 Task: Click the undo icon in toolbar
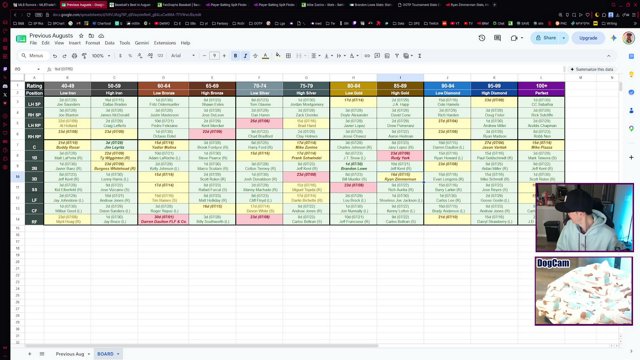55,56
